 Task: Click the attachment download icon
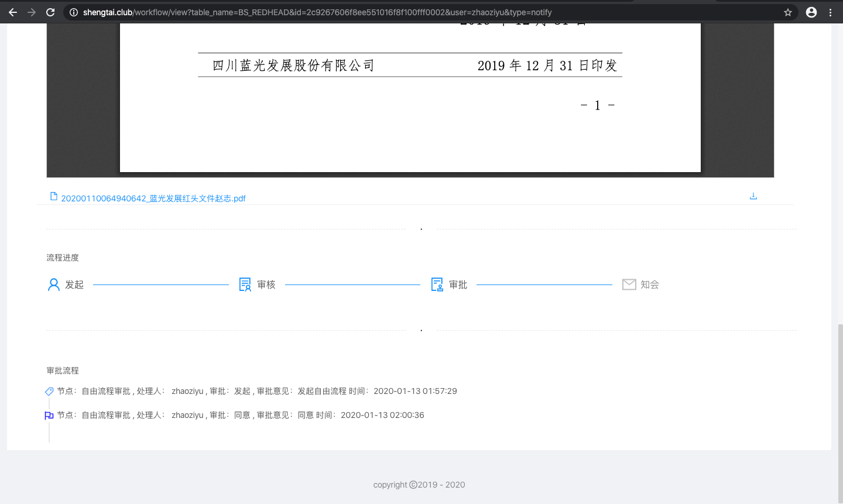pyautogui.click(x=753, y=196)
